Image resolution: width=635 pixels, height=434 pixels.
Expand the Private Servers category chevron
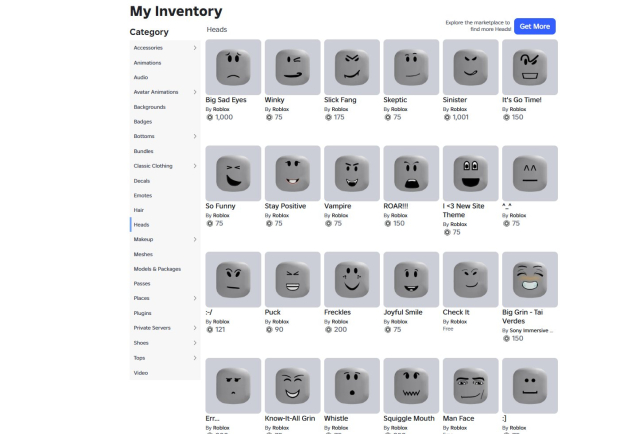[195, 328]
